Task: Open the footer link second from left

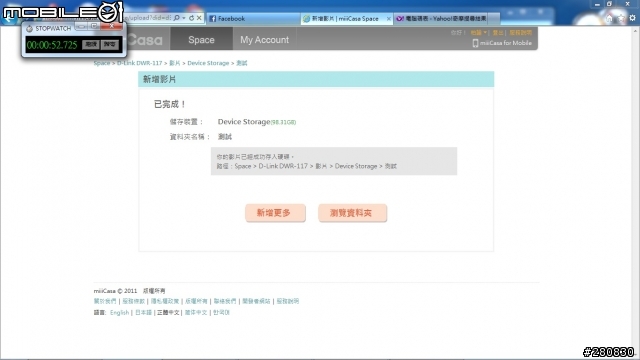Action: tap(133, 301)
